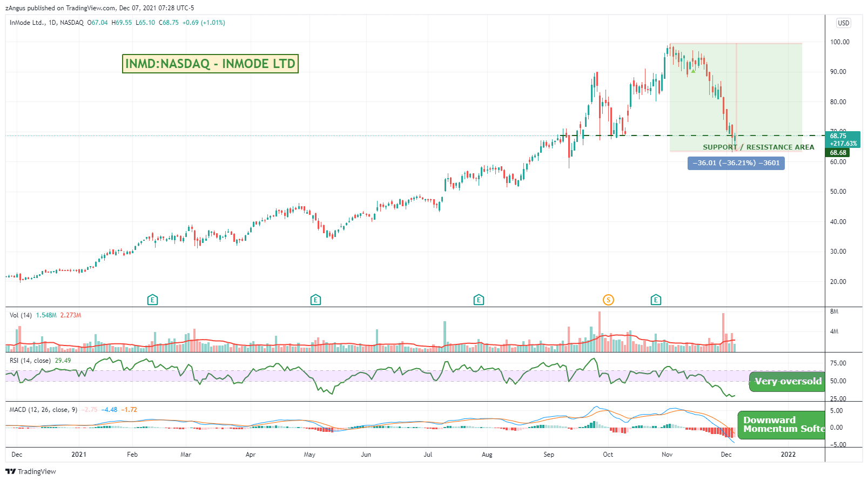Click the 60.00 price axis label
The width and height of the screenshot is (868, 481).
(x=838, y=162)
